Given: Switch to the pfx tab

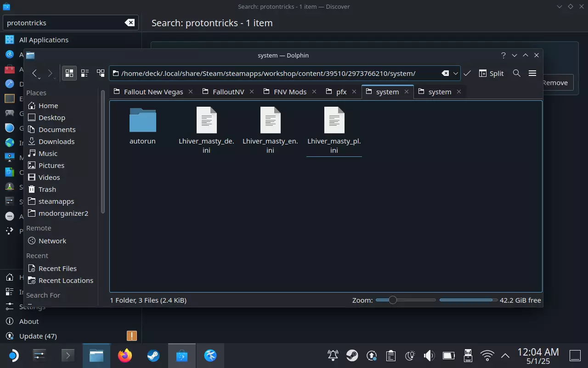Looking at the screenshot, I should (341, 92).
